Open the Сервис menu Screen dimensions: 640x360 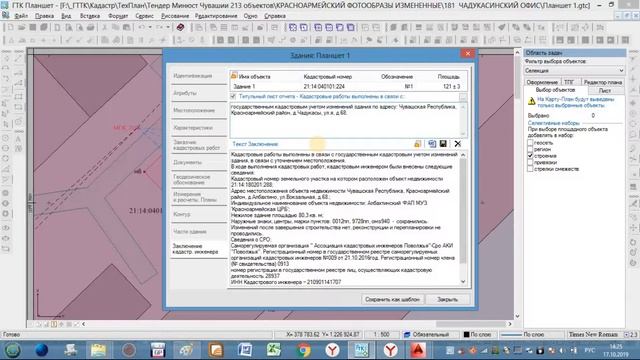[x=144, y=16]
